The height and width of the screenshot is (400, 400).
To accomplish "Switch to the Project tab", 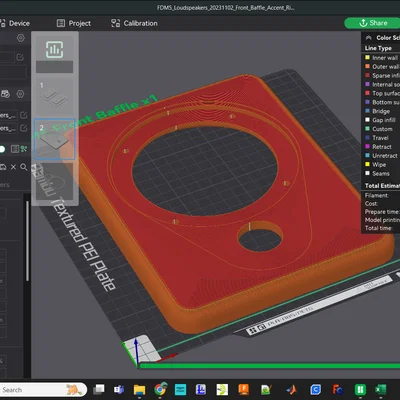I will click(74, 23).
